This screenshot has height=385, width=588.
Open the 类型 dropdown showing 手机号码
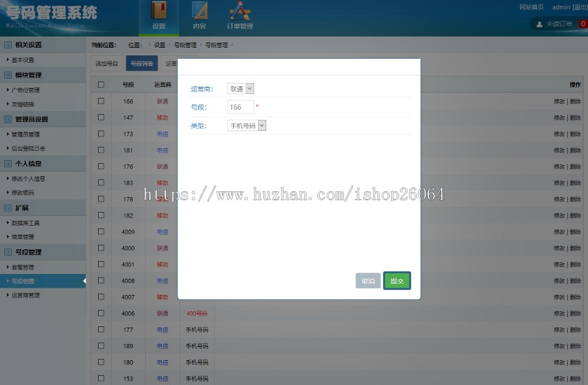point(247,125)
